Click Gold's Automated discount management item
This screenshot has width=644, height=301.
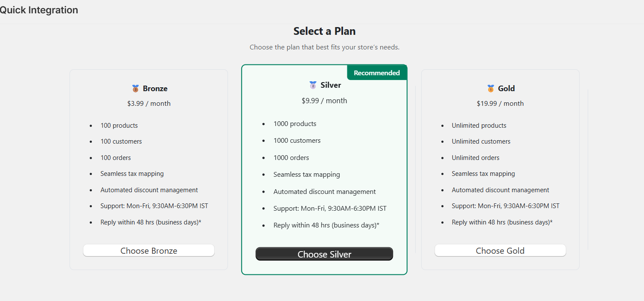(500, 190)
